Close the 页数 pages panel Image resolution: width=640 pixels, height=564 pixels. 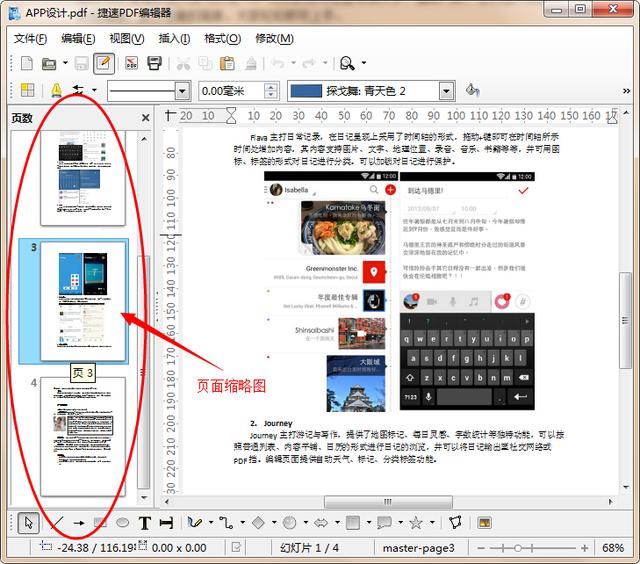(145, 118)
